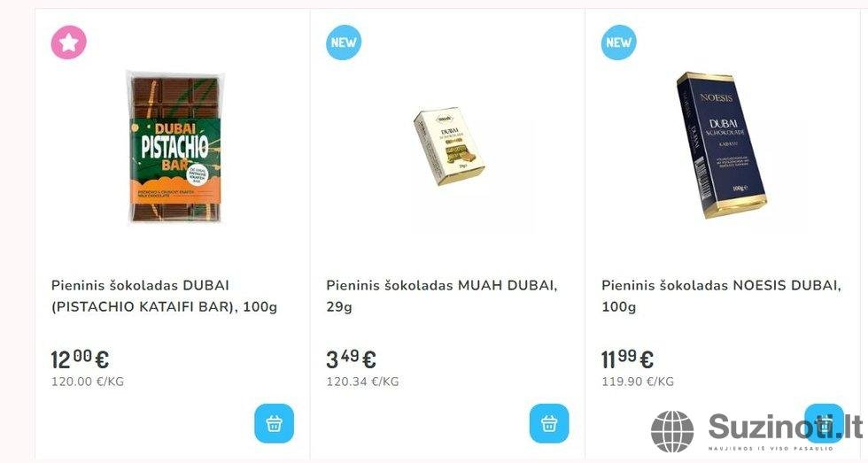The width and height of the screenshot is (868, 463).
Task: Add Pistachio Kataifi Bar to basket
Action: click(274, 423)
